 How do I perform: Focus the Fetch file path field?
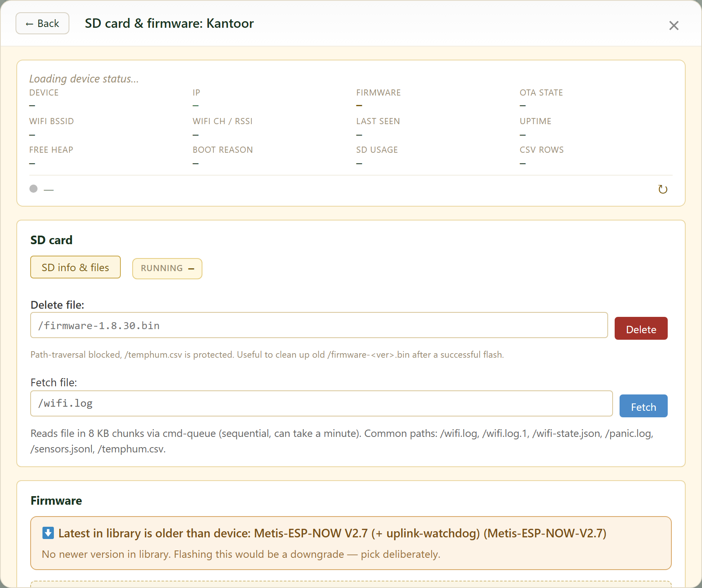coord(322,403)
